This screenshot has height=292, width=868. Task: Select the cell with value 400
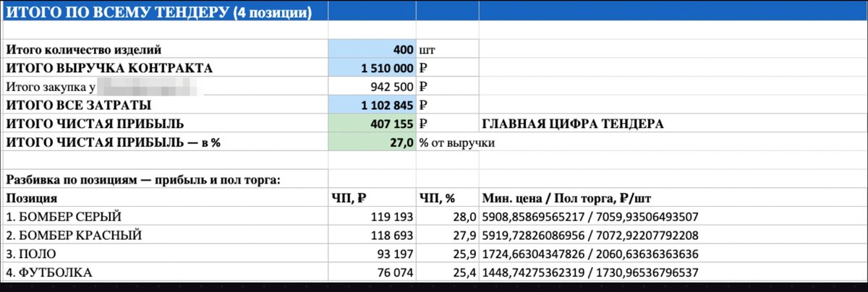pyautogui.click(x=372, y=50)
